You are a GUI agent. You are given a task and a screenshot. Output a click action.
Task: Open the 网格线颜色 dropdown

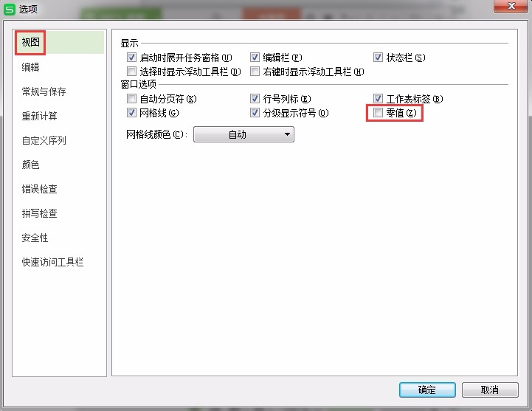pos(243,134)
